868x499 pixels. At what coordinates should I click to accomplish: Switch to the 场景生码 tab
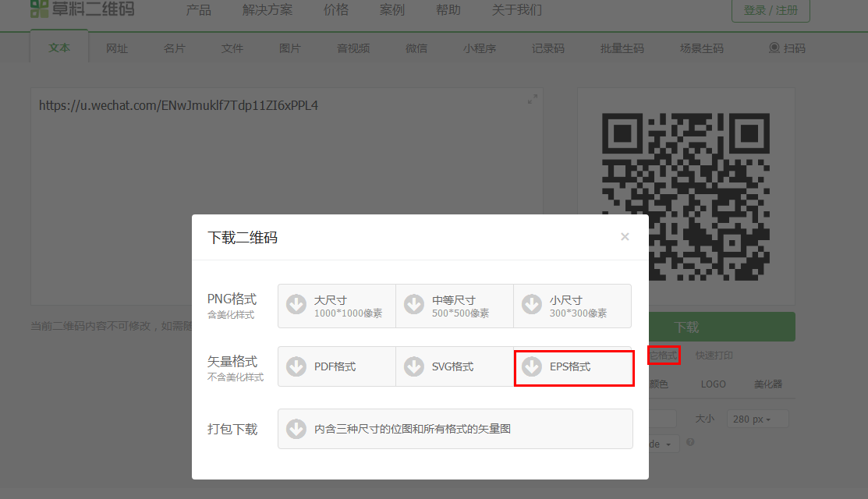[x=701, y=48]
